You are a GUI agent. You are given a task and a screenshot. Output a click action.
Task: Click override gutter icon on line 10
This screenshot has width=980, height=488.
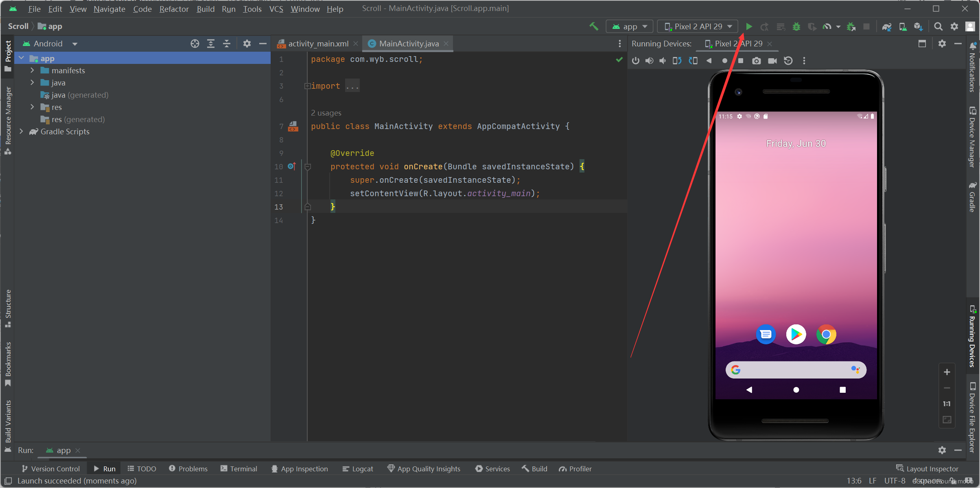292,166
